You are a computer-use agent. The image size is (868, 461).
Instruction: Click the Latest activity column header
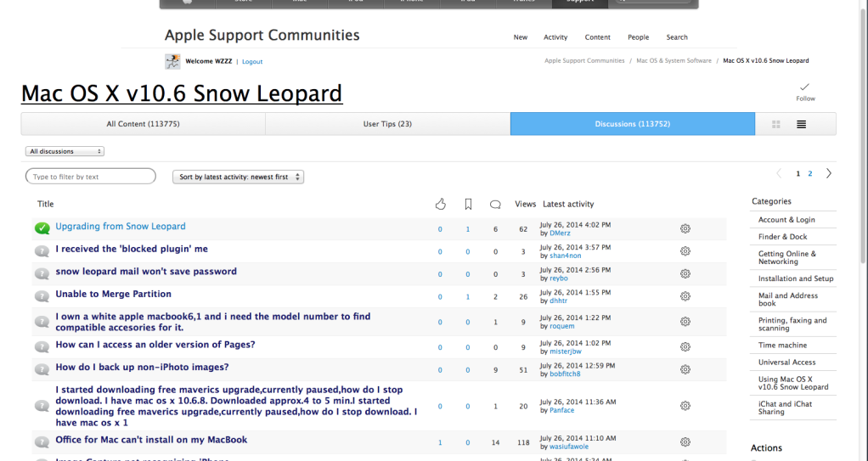(568, 205)
